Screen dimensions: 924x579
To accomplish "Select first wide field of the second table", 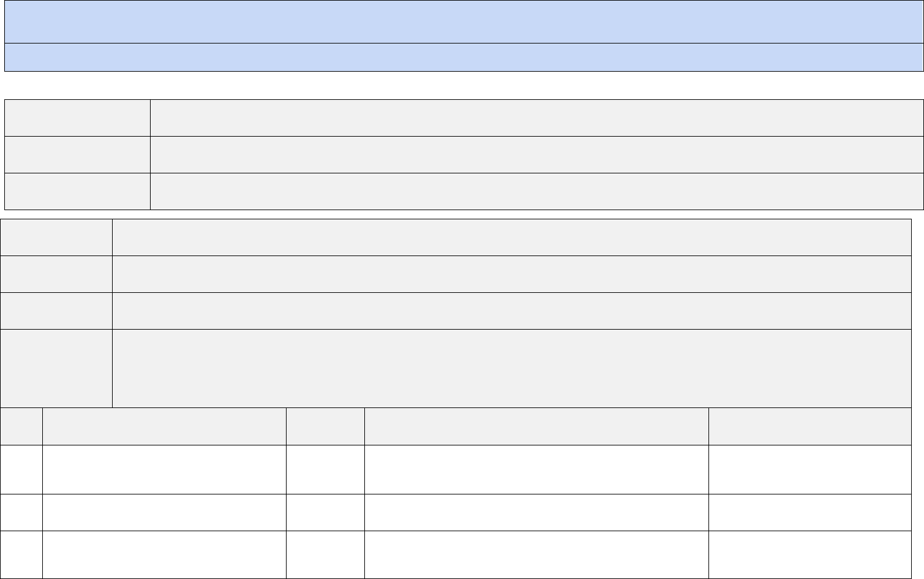I will [512, 237].
